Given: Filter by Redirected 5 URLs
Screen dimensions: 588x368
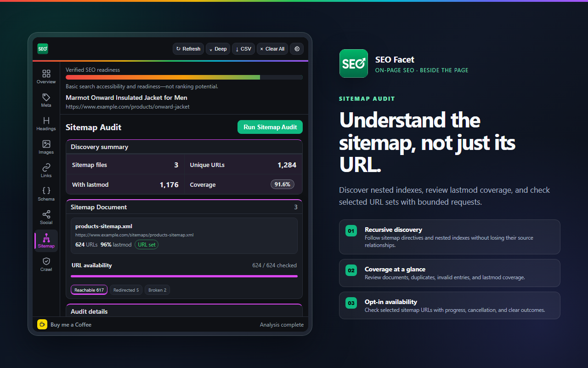Looking at the screenshot, I should tap(126, 290).
